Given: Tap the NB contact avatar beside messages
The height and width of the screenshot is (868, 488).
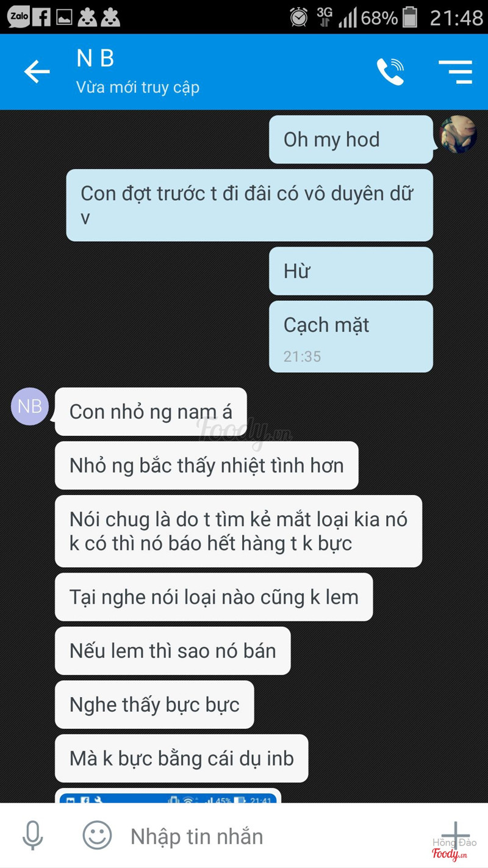Looking at the screenshot, I should 29,406.
